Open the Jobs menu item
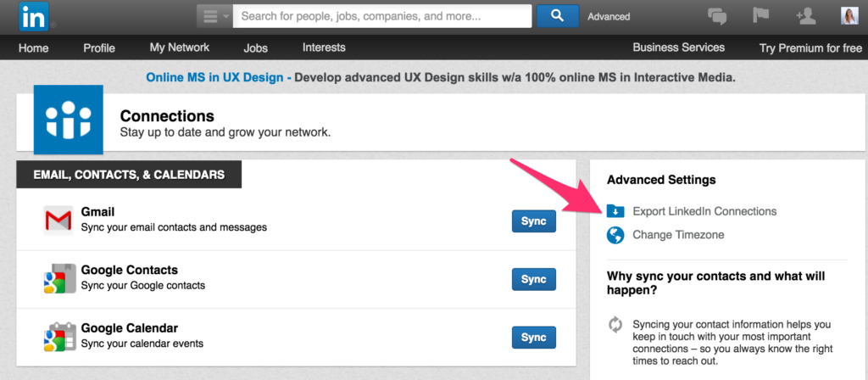Viewport: 868px width, 380px height. coord(256,48)
